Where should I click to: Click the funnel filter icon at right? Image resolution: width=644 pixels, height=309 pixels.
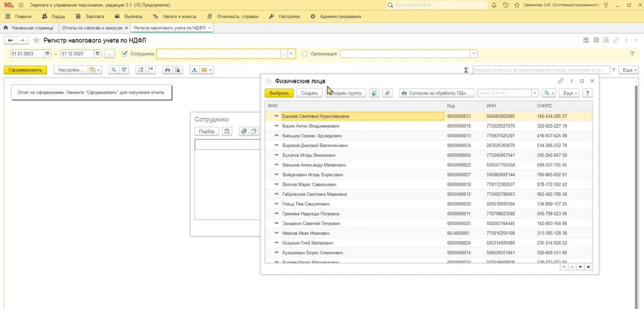click(x=632, y=54)
